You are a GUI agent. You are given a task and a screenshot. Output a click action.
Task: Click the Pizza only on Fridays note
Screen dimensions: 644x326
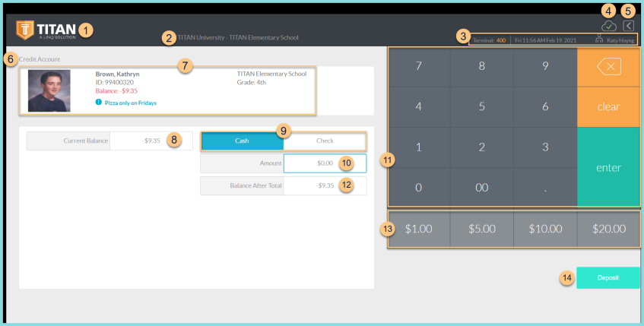tap(131, 103)
